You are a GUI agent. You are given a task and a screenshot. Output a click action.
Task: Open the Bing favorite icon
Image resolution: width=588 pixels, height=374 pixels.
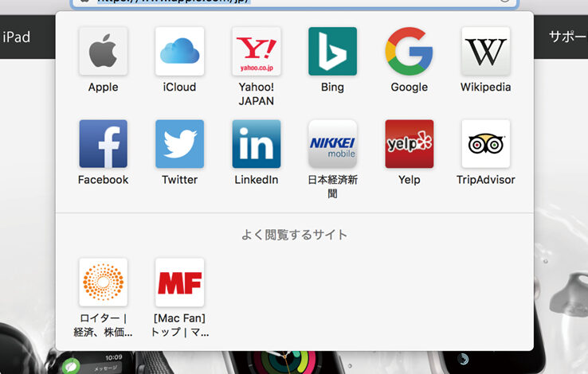[332, 51]
